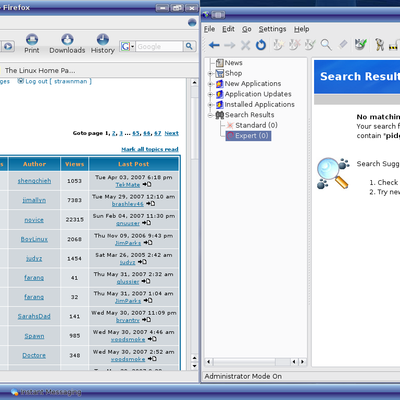Click the 22315 views cell

[x=74, y=220]
